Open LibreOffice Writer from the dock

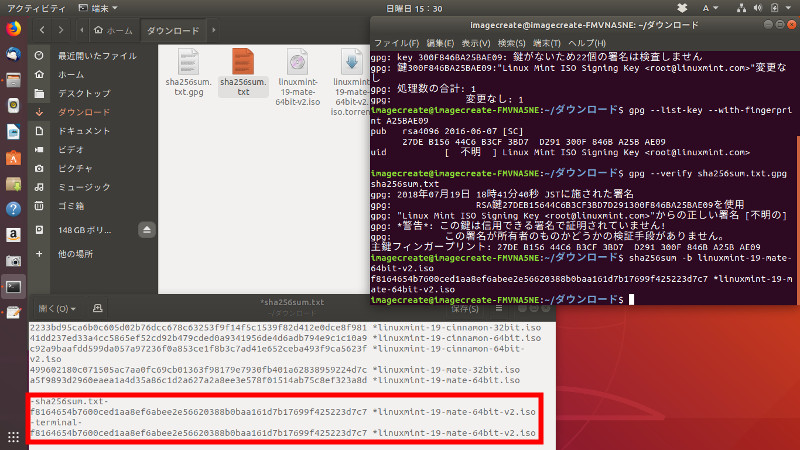[x=13, y=132]
